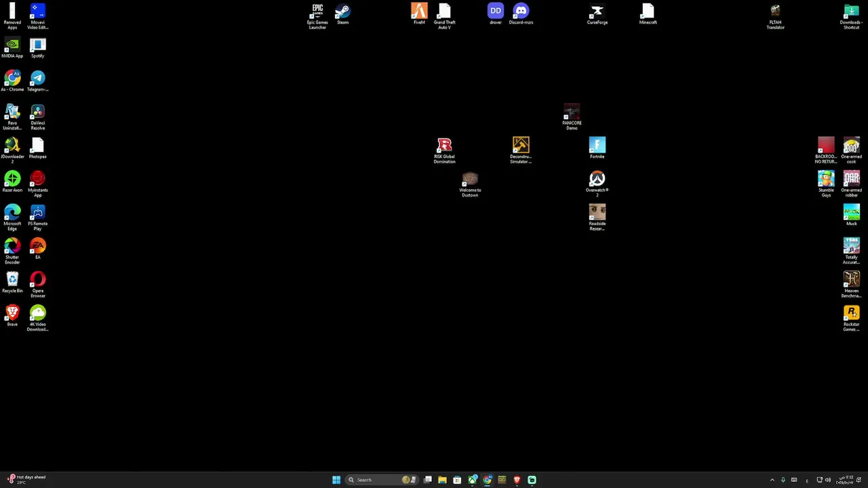Open the clock and date panel
The width and height of the screenshot is (868, 488).
pyautogui.click(x=845, y=480)
